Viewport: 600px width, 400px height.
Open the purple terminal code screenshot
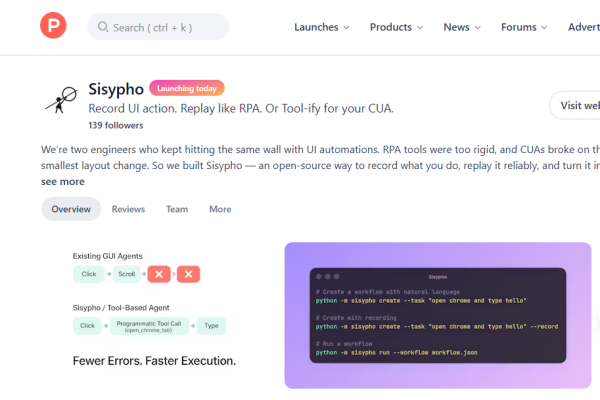(x=437, y=315)
